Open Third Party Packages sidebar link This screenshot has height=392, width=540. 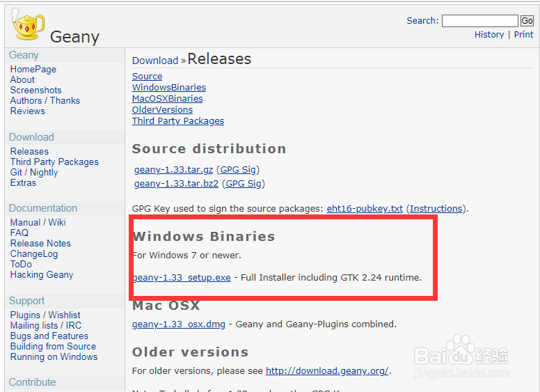[x=54, y=162]
